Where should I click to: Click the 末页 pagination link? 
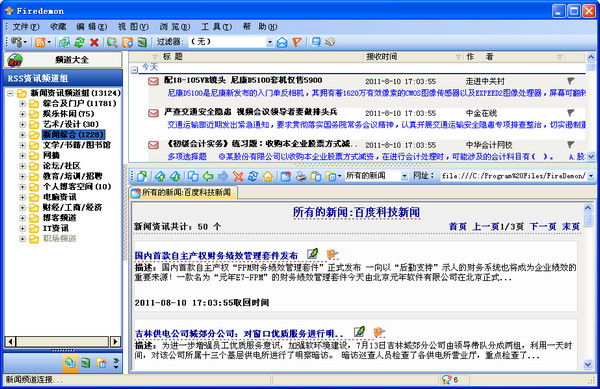tap(571, 226)
